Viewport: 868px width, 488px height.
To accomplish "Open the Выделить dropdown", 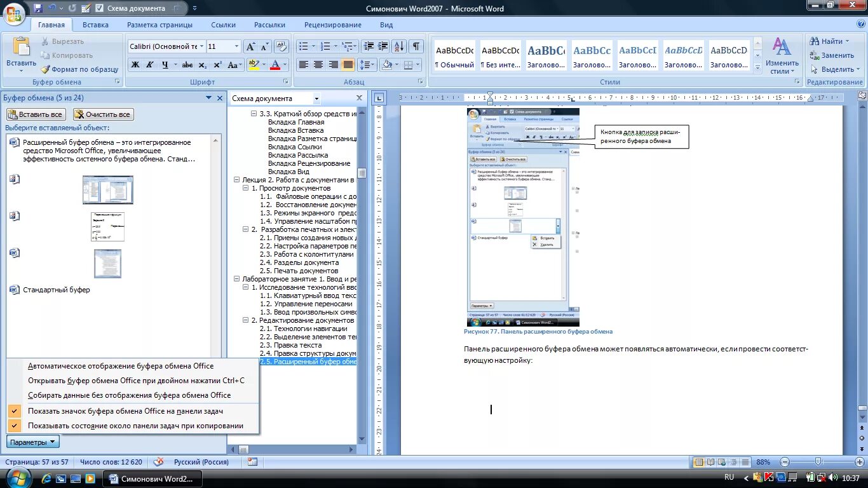I will (836, 69).
